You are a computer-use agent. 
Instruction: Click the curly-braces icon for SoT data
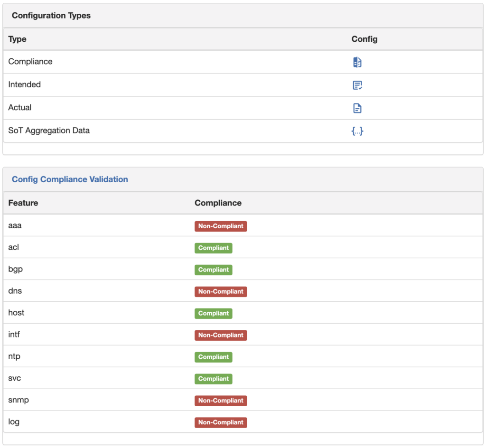(x=357, y=131)
